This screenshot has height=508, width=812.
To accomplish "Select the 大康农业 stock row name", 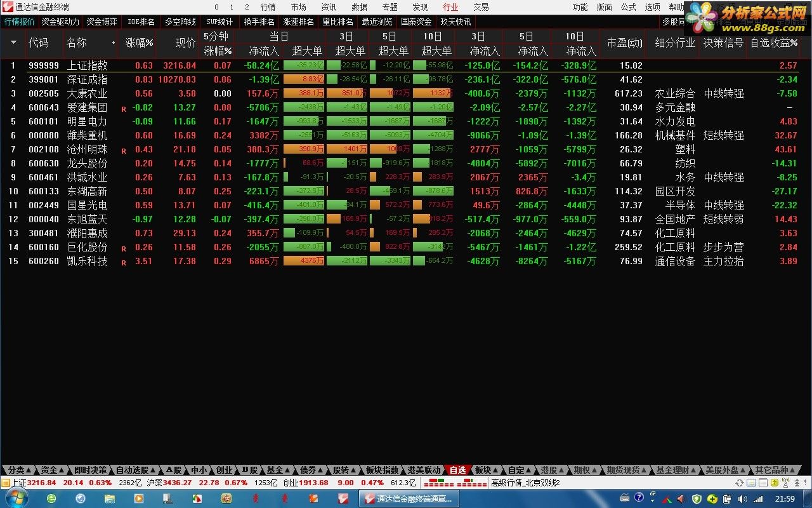I will [x=87, y=93].
